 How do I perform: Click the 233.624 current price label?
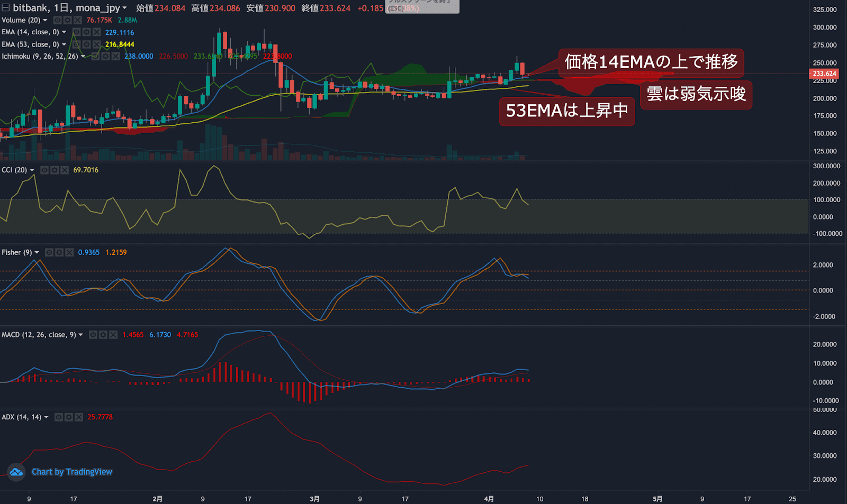pyautogui.click(x=824, y=74)
